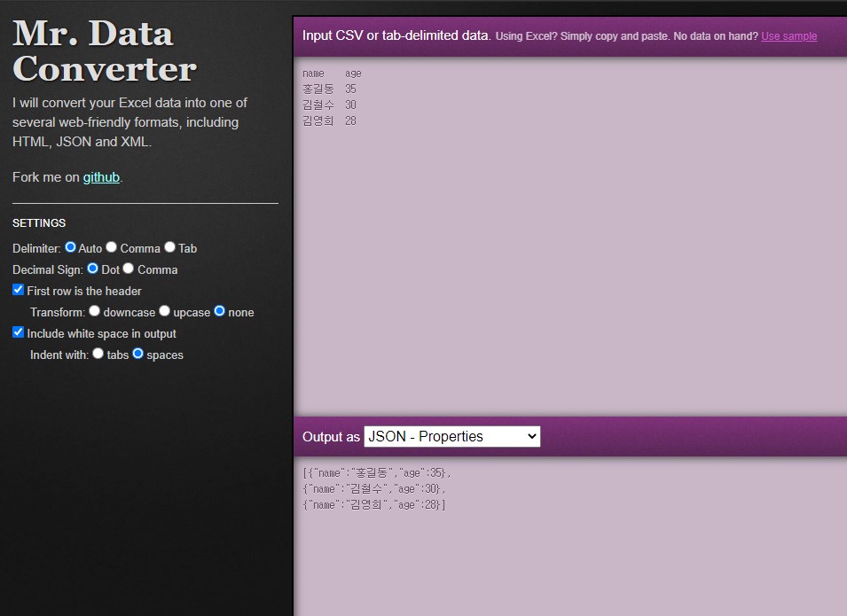The height and width of the screenshot is (616, 847).
Task: Choose Dot as decimal sign
Action: pos(93,269)
